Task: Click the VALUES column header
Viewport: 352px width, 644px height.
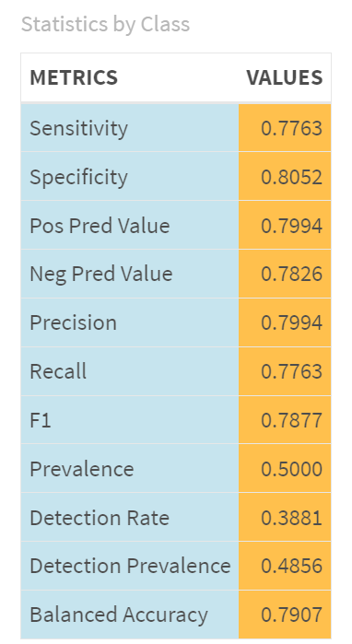Action: point(284,77)
